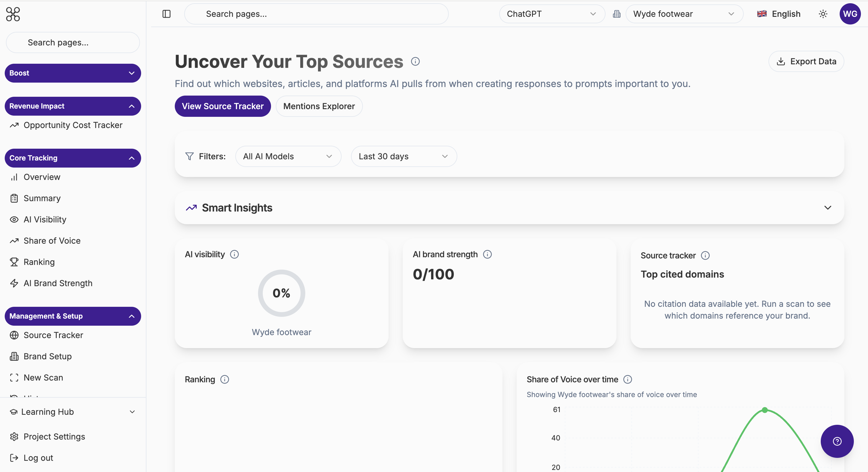The image size is (868, 472).
Task: Click the AI Brand Strength lightning icon
Action: tap(14, 283)
